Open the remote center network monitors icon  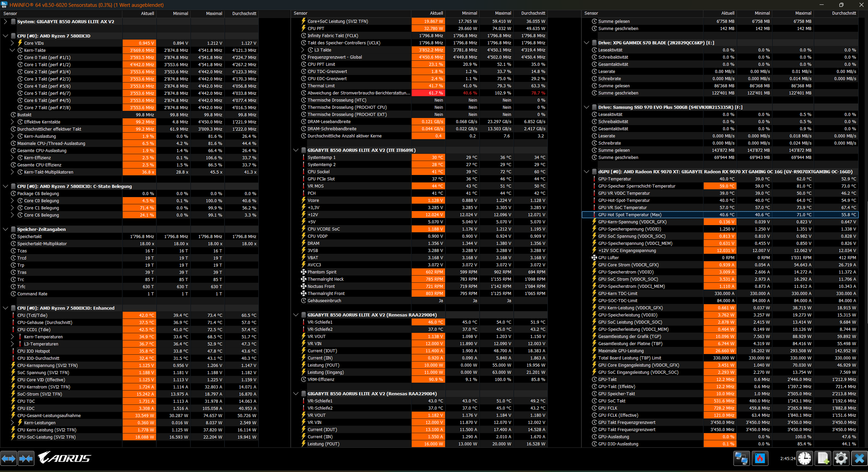[742, 458]
